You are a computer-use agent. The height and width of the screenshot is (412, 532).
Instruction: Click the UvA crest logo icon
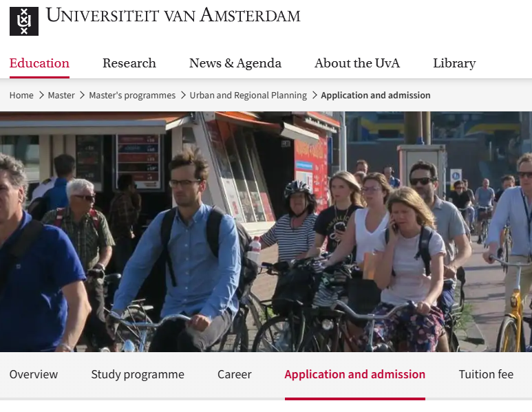point(24,21)
